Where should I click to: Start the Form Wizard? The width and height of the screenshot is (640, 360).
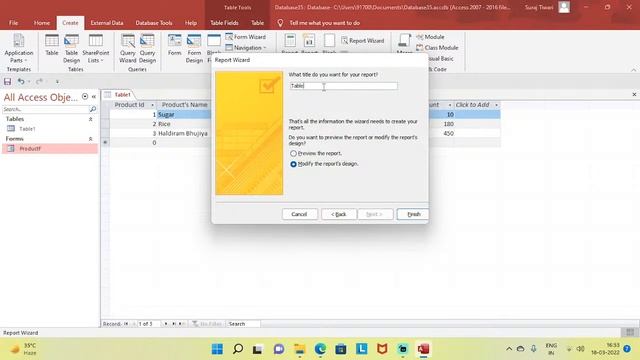tap(245, 37)
